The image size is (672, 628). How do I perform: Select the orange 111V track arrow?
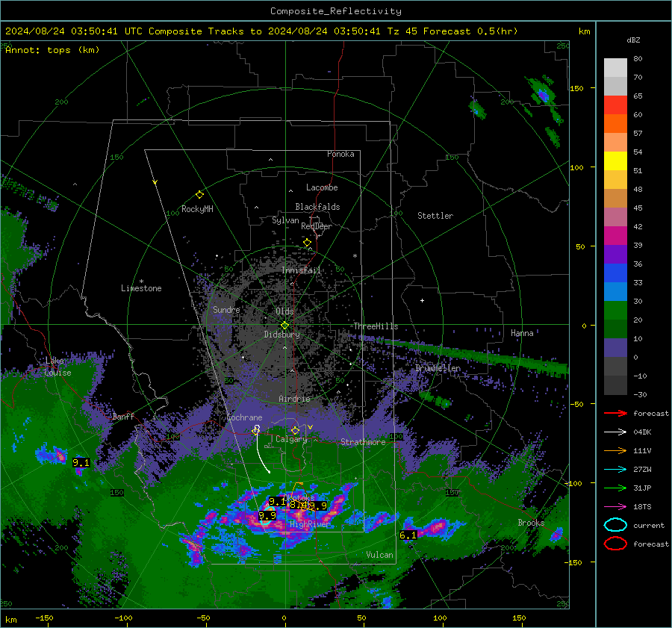(x=615, y=450)
